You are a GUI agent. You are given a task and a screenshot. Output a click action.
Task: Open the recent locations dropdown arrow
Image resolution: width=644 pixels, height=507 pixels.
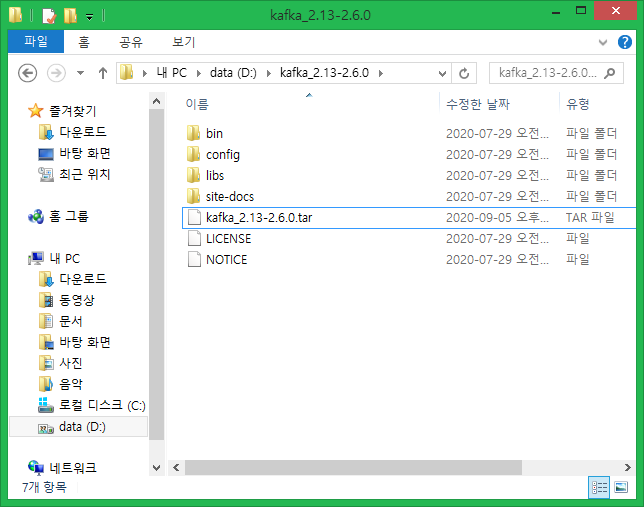[80, 73]
